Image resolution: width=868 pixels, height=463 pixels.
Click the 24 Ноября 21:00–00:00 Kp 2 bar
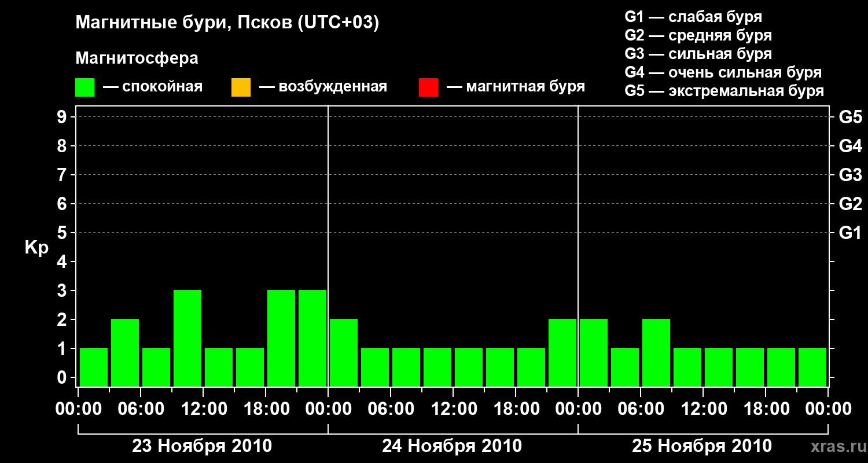(x=562, y=352)
